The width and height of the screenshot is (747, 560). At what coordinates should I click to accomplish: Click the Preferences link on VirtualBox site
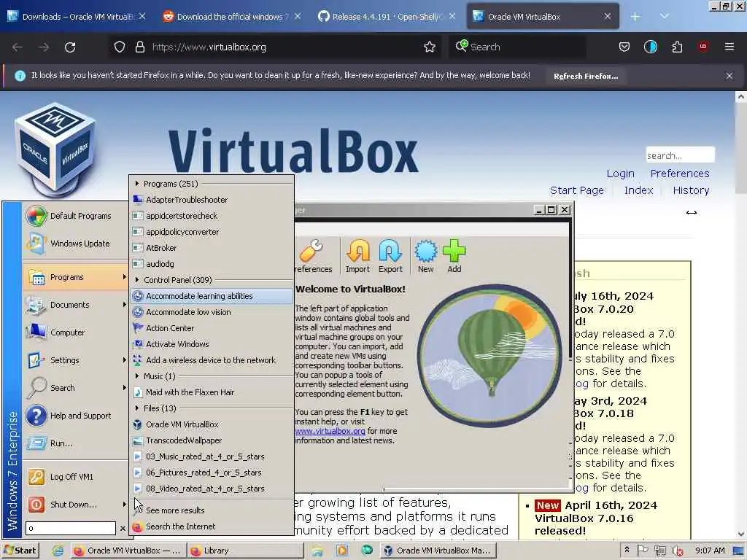point(679,174)
